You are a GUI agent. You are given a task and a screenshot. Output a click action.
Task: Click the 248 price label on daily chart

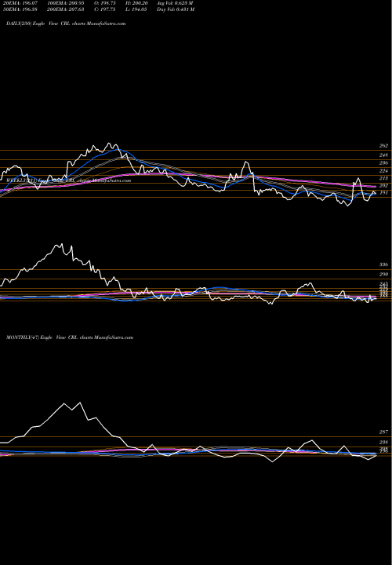[x=383, y=155]
